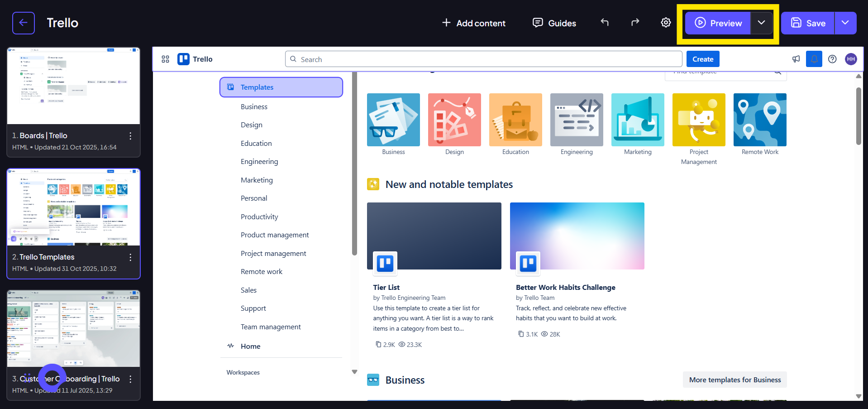Select Marketing in sidebar categories
The width and height of the screenshot is (868, 409).
257,180
